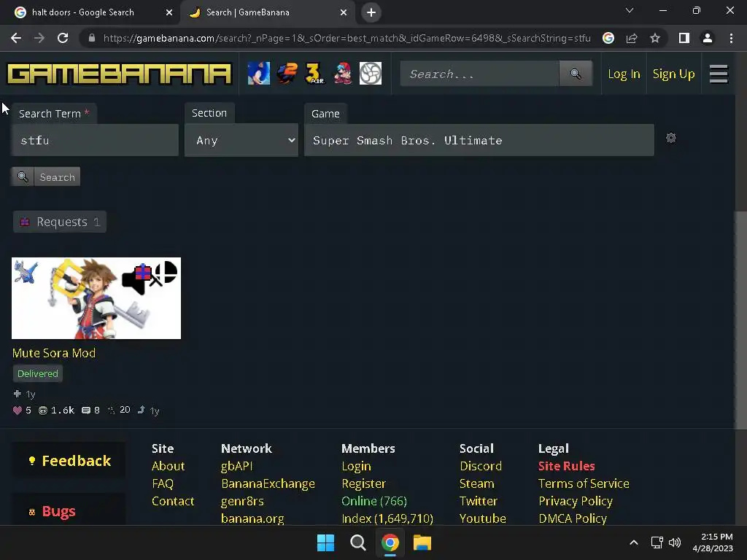Open the Windows Start menu

(x=325, y=542)
